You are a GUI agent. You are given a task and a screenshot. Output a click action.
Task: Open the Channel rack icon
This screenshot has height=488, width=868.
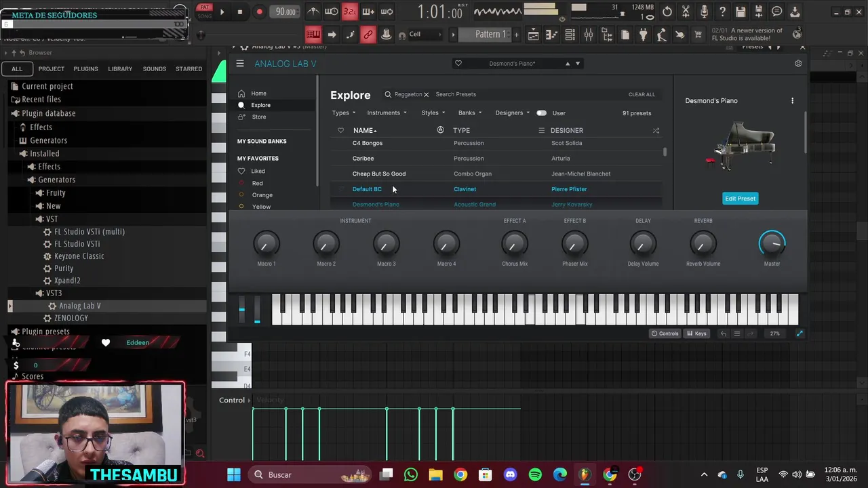point(570,35)
